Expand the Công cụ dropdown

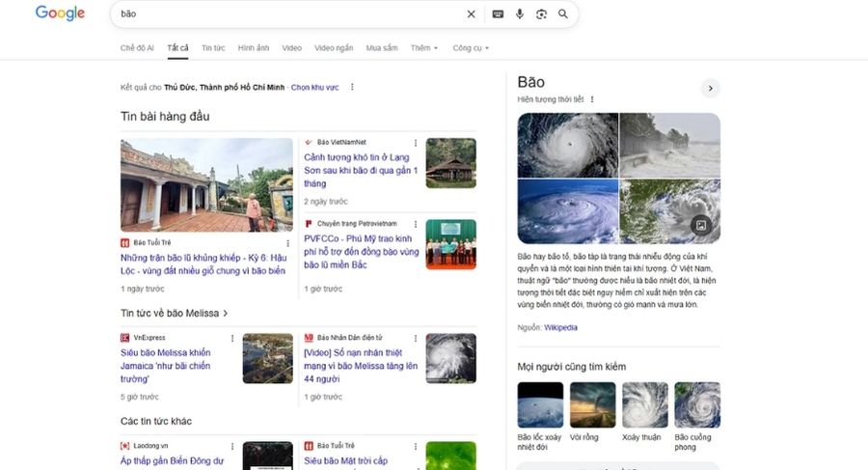[471, 47]
